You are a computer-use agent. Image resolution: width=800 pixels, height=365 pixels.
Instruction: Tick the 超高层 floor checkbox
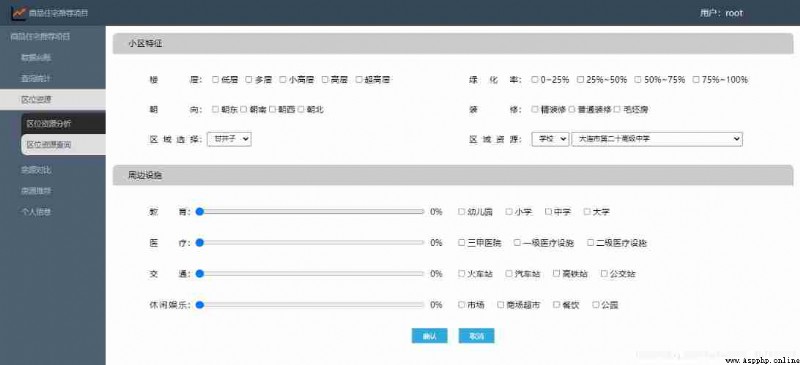tap(359, 80)
